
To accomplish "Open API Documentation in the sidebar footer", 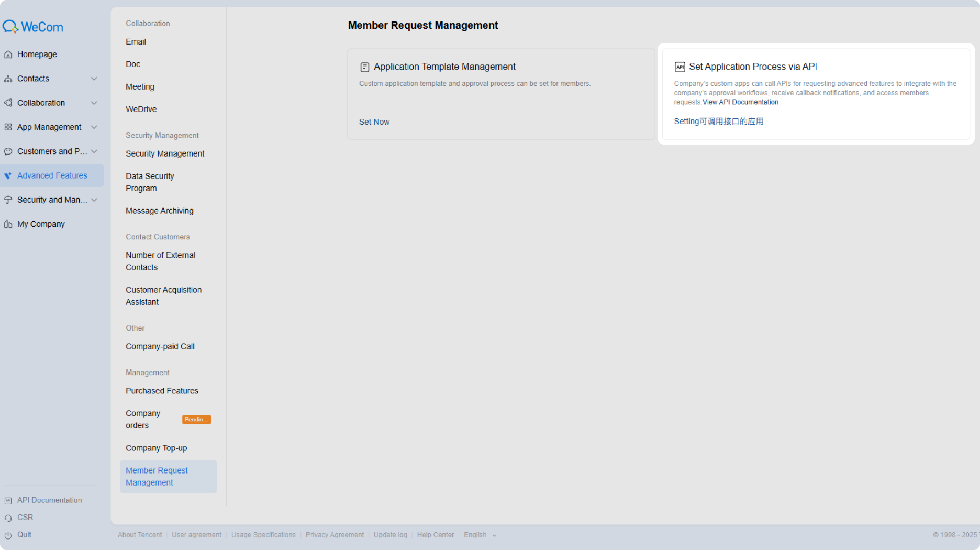I will point(50,500).
